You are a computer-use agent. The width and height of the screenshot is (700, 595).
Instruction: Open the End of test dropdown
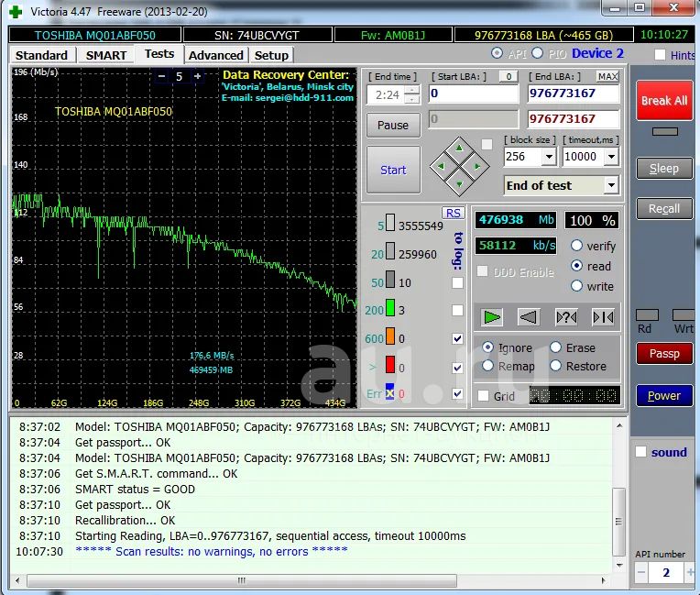[612, 185]
